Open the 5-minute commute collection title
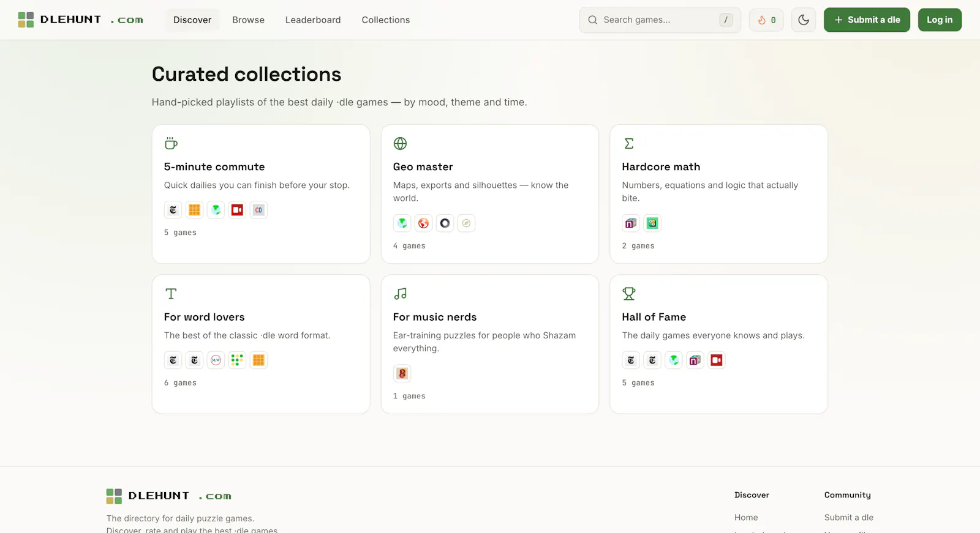 coord(214,166)
